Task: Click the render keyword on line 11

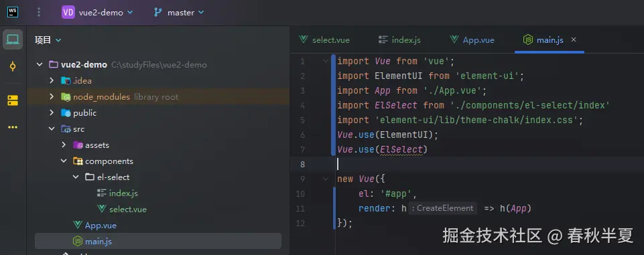Action: 374,209
